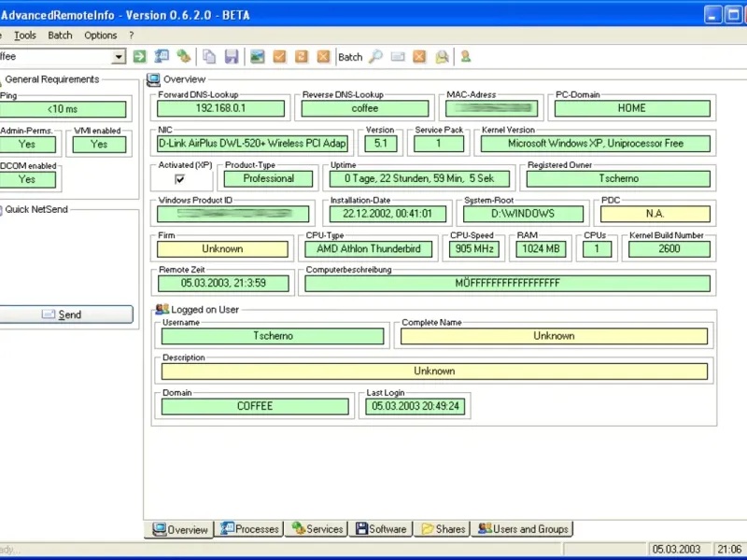Click the batch envelope icon
The width and height of the screenshot is (747, 560).
pyautogui.click(x=398, y=57)
